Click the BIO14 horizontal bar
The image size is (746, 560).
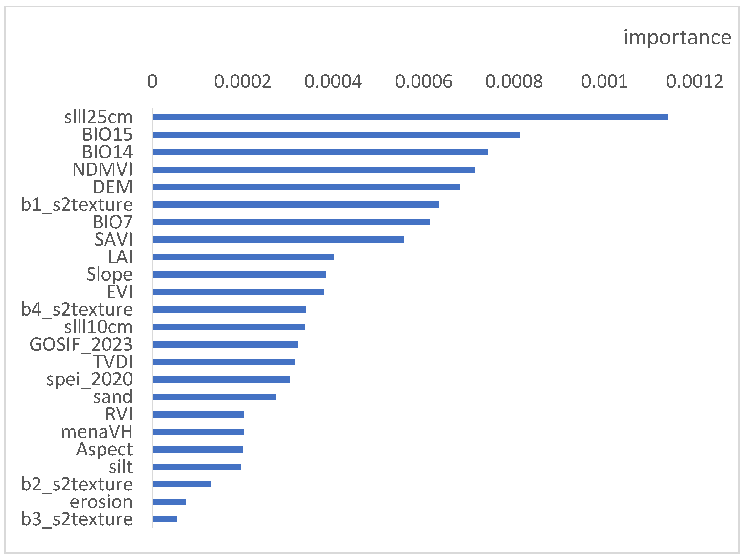(320, 152)
